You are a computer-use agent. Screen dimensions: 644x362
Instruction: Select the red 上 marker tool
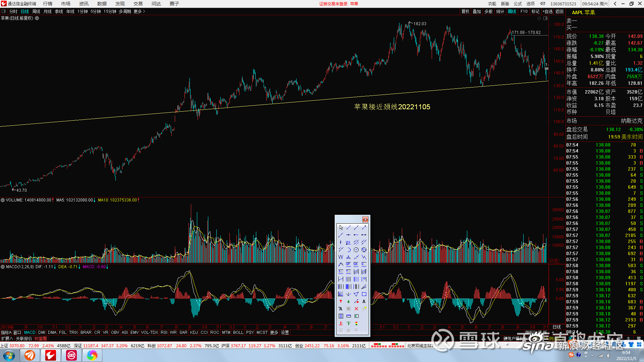coord(341,323)
